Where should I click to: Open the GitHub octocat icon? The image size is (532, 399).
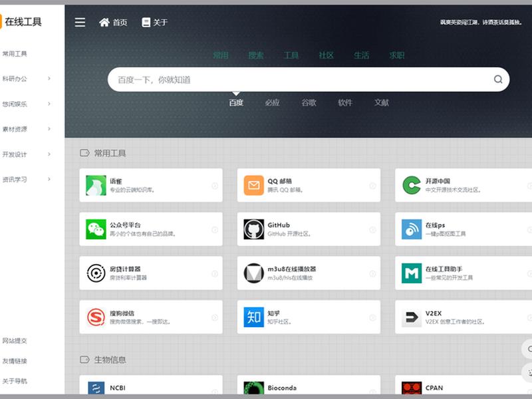[254, 229]
